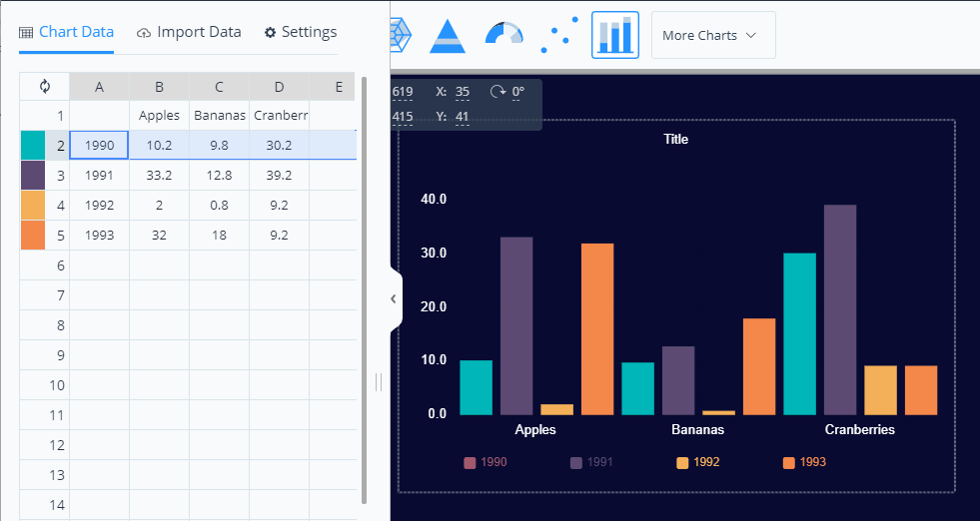The width and height of the screenshot is (980, 521).
Task: Collapse the data panel with left chevron
Action: (x=393, y=298)
